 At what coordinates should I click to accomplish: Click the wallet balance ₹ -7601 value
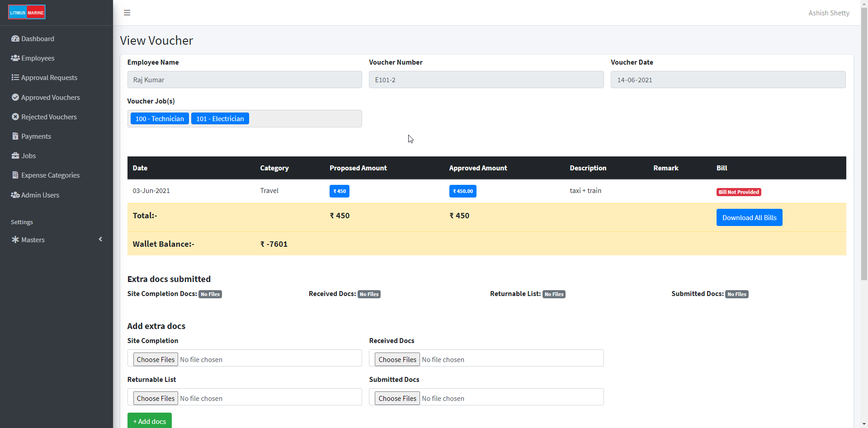[274, 244]
